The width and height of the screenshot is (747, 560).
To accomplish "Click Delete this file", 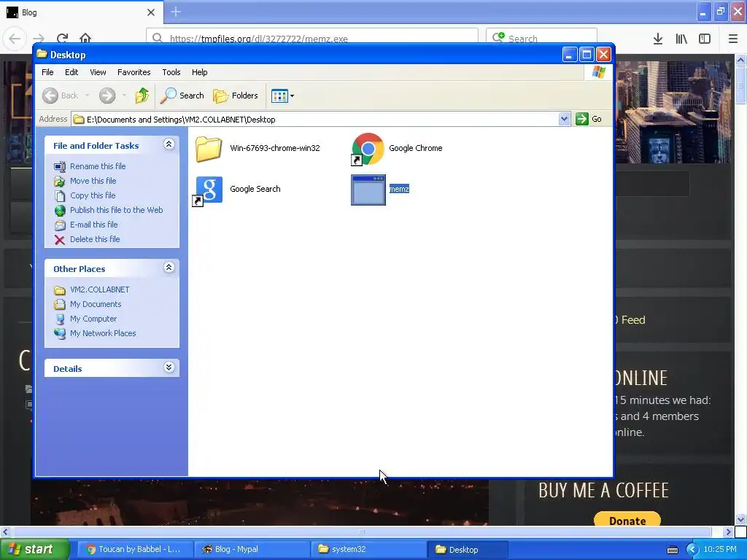I will click(95, 239).
